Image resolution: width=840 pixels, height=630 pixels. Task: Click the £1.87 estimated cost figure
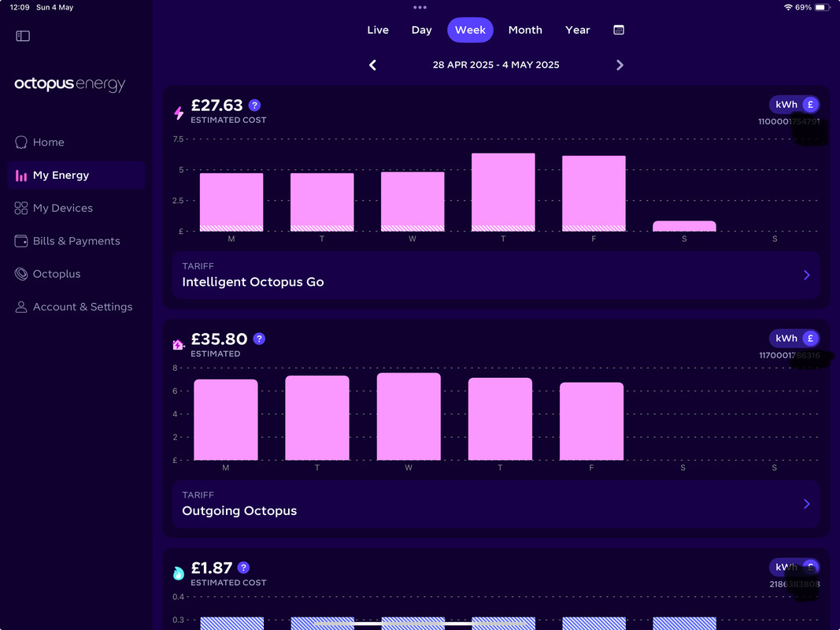[x=212, y=567]
